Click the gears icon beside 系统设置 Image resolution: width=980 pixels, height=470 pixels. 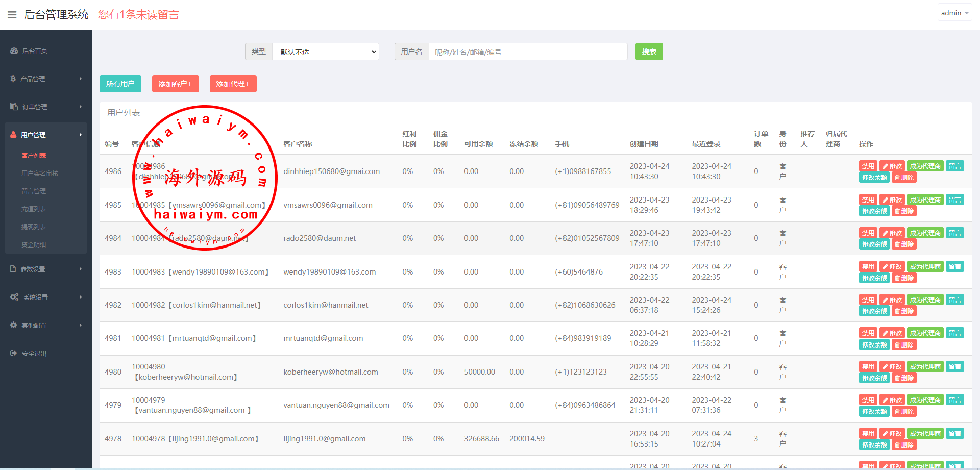[x=14, y=297]
